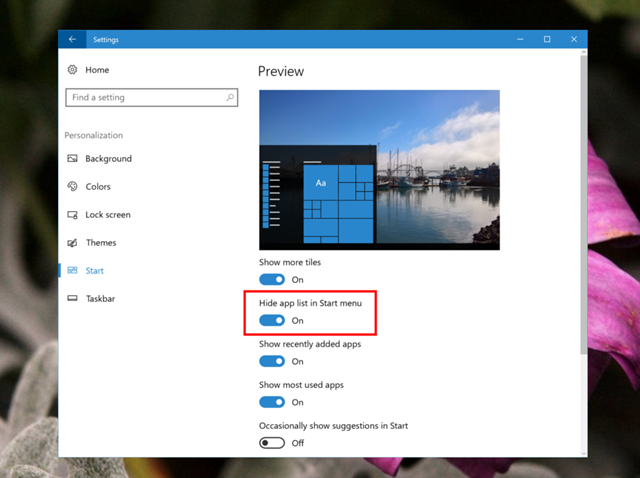Go to Lock screen settings
640x478 pixels.
[x=108, y=215]
